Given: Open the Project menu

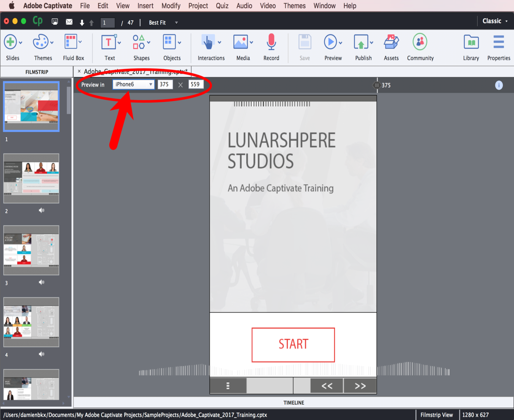Looking at the screenshot, I should (198, 6).
